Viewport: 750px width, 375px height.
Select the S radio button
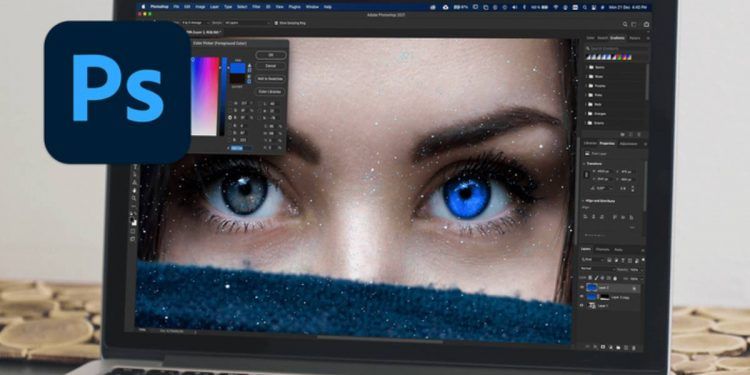tap(230, 110)
